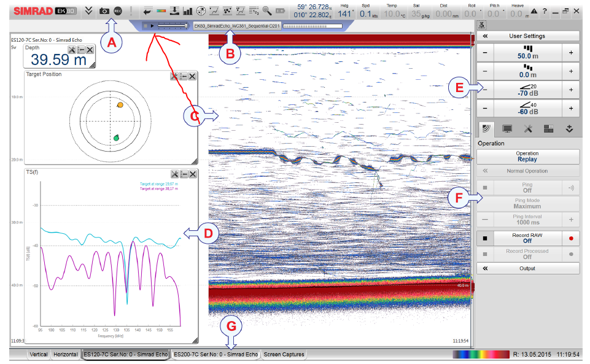Minimize the Depth information pane
This screenshot has width=590, height=364.
click(81, 50)
